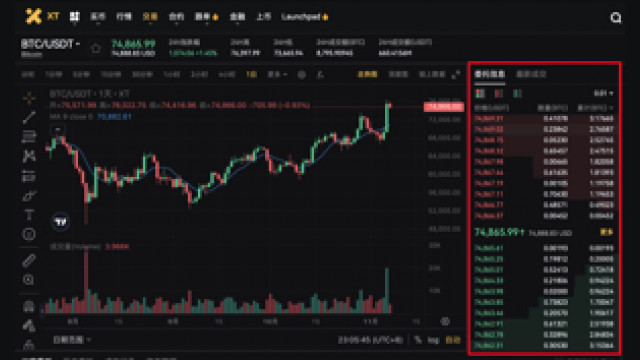640x360 pixels.
Task: Click the 74,865.99 price in ticker header
Action: [x=133, y=44]
